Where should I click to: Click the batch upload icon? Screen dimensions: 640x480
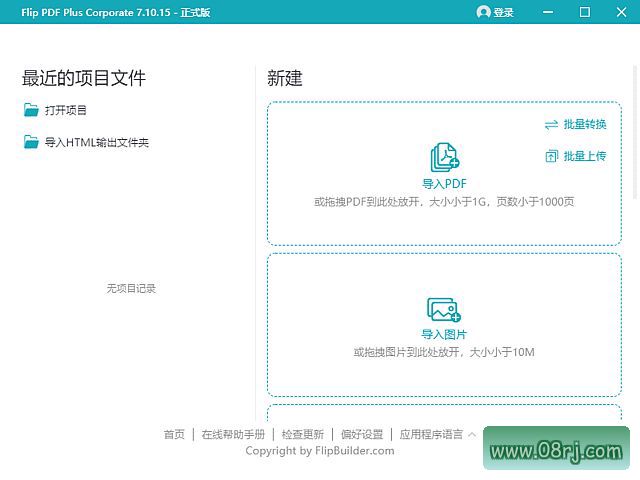pos(551,156)
